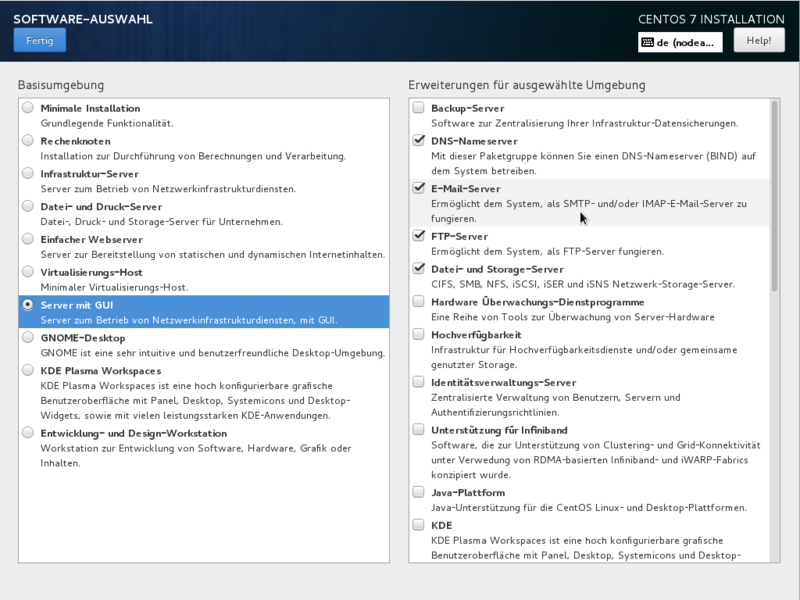800x600 pixels.
Task: Click 'Erweiterungen für ausgewählte Umgebung' label
Action: 527,85
